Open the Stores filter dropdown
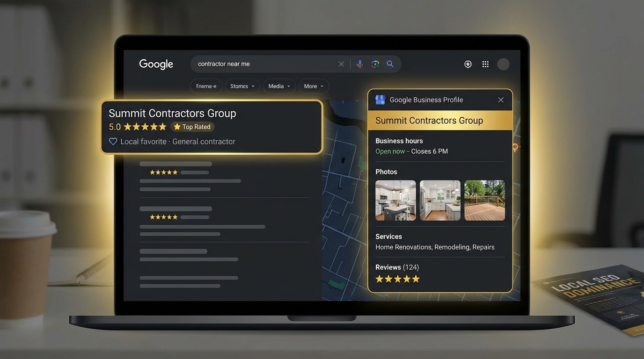Viewport: 644px width, 359px height. pos(242,86)
